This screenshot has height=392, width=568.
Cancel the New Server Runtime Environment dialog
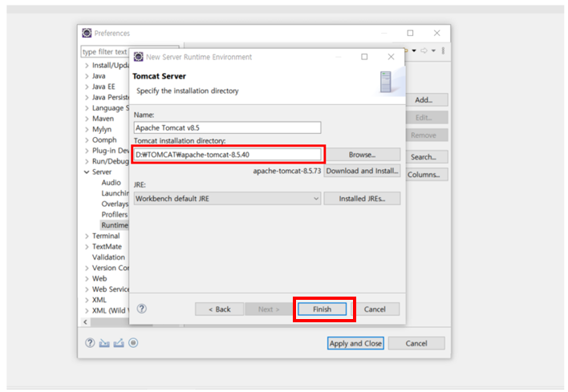[375, 309]
